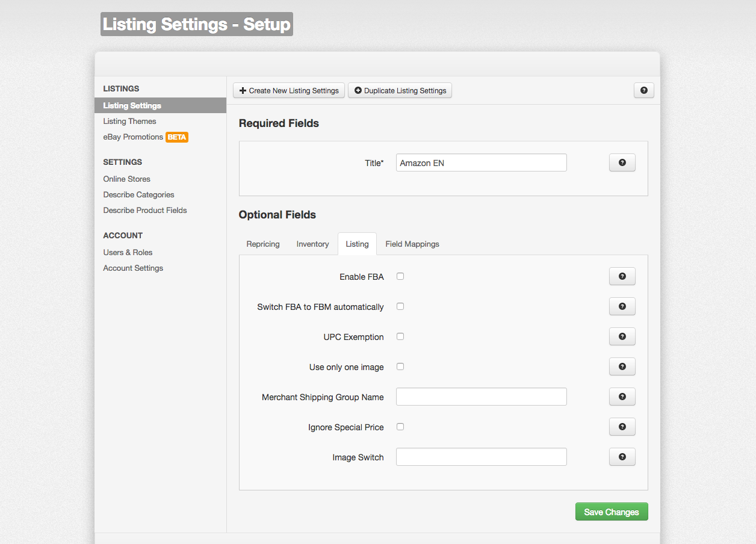The width and height of the screenshot is (756, 544).
Task: Click the help icon next to Ignore Special Price
Action: click(x=622, y=427)
